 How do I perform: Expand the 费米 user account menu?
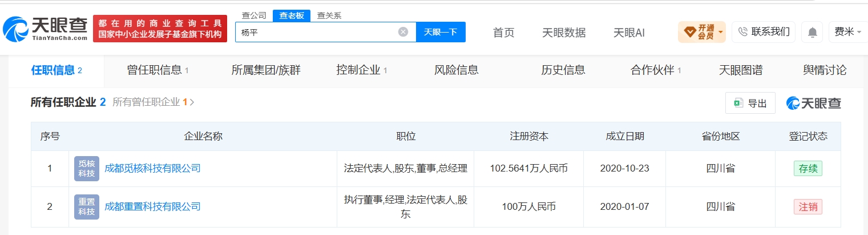pos(848,32)
